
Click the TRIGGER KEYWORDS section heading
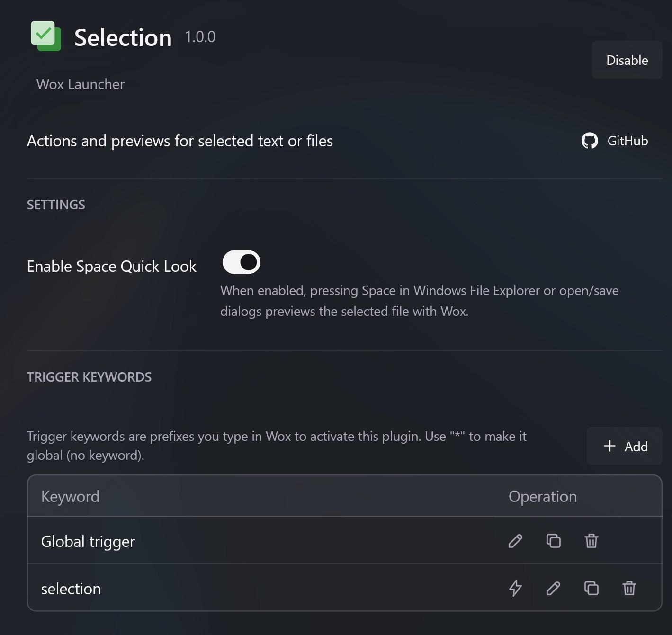(x=89, y=377)
